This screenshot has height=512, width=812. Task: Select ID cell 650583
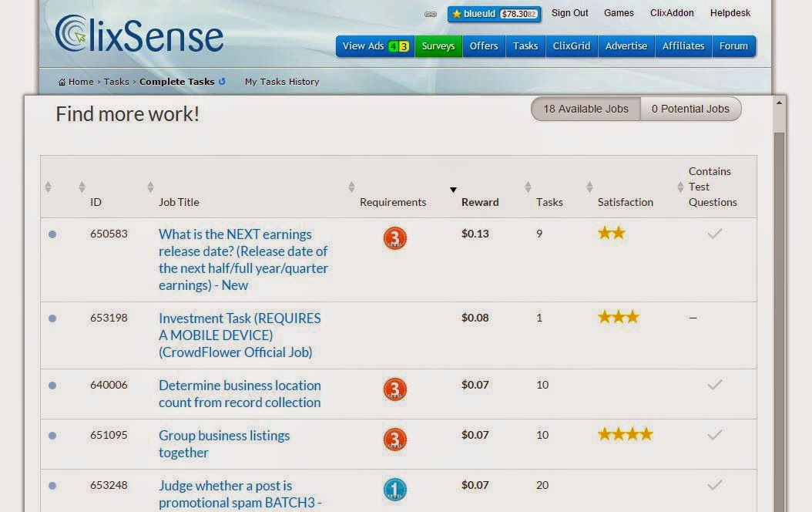[109, 234]
